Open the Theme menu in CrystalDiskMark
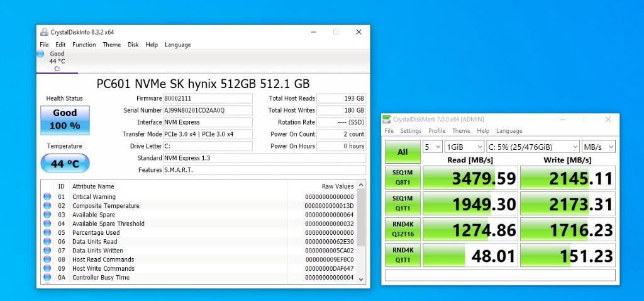This screenshot has height=301, width=644. [461, 131]
